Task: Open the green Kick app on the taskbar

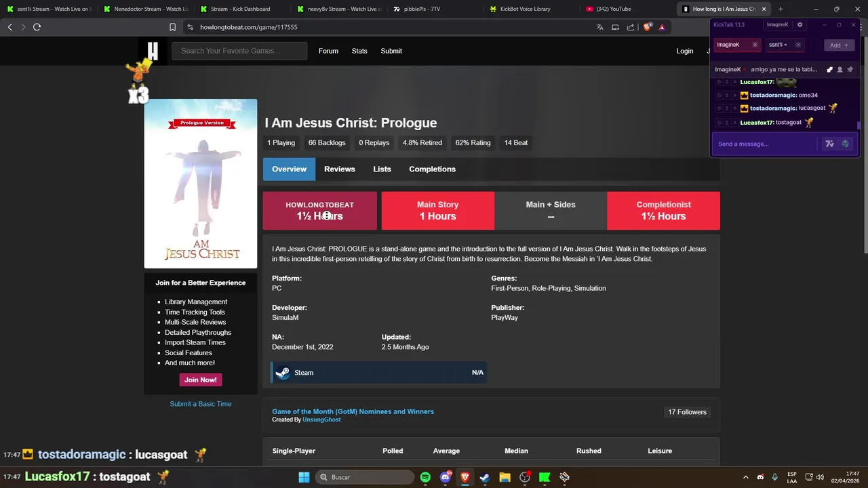Action: pos(545,477)
